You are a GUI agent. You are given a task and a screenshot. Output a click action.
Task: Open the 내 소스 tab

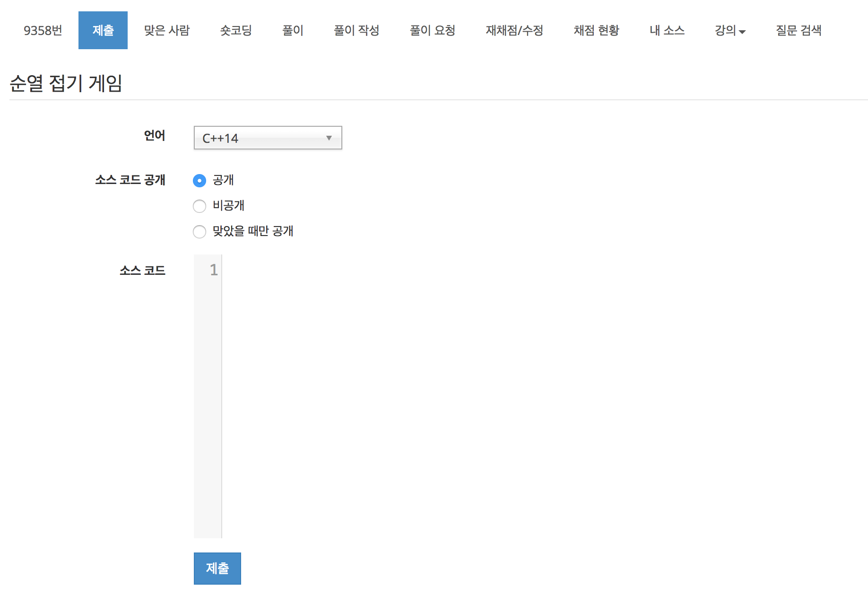click(x=667, y=30)
